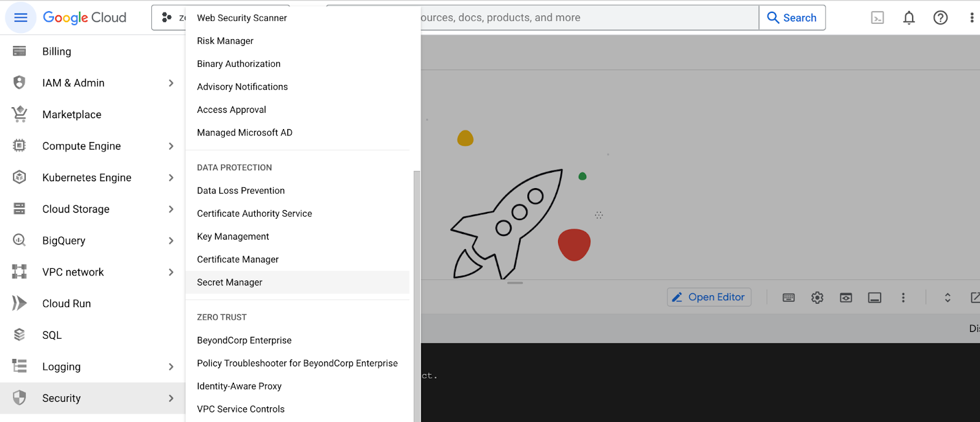Select Secret Manager from Security menu
The width and height of the screenshot is (980, 422).
click(x=230, y=282)
